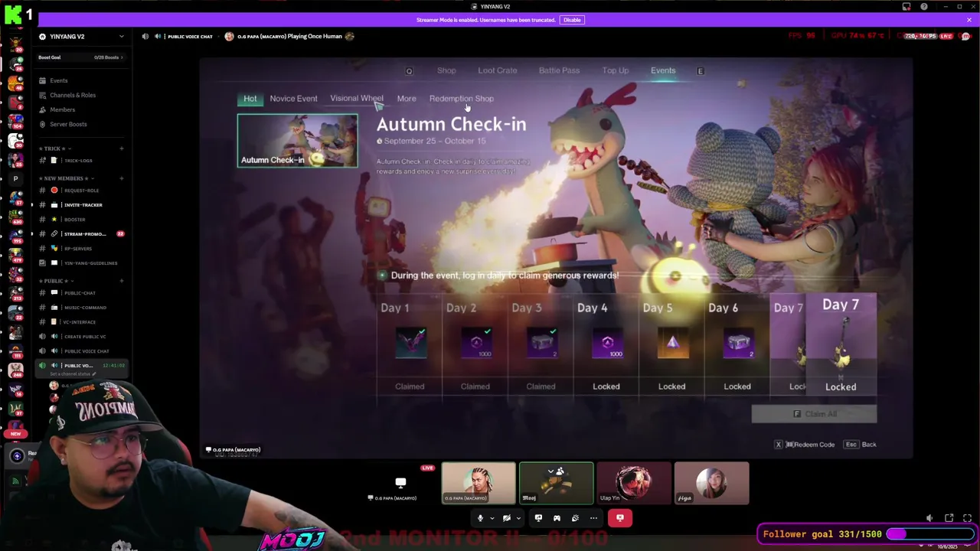The width and height of the screenshot is (980, 551).
Task: Select the Visional Wheel sub-tab
Action: pos(356,99)
